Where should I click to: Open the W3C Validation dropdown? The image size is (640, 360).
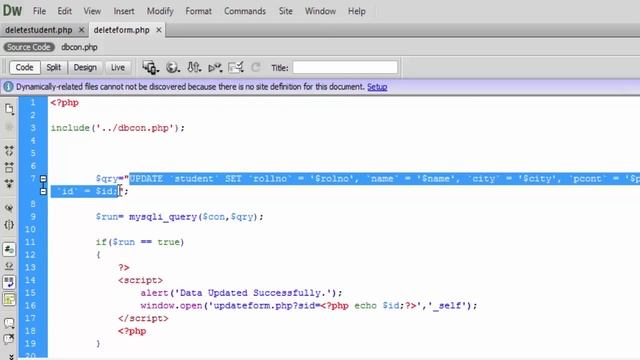[215, 68]
